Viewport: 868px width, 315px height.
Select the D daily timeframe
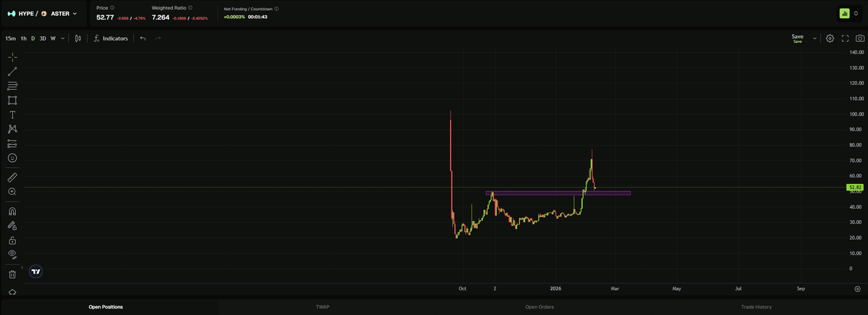point(33,38)
